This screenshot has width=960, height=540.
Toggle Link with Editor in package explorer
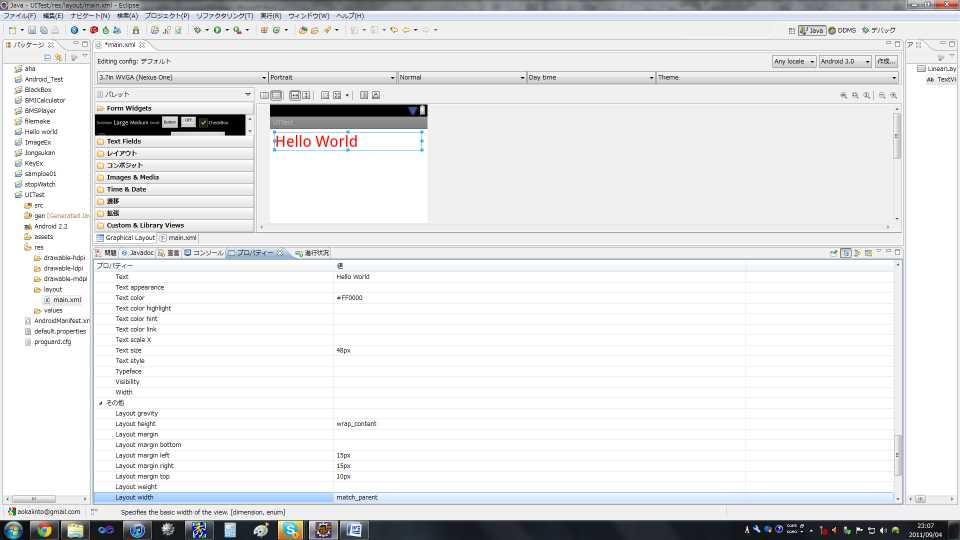click(x=59, y=58)
